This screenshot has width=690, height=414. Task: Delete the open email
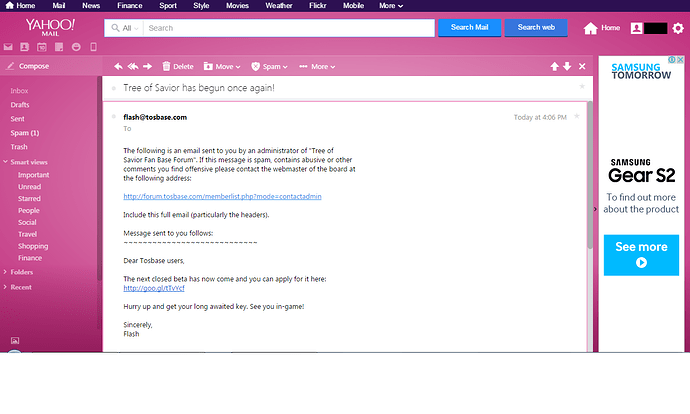177,67
